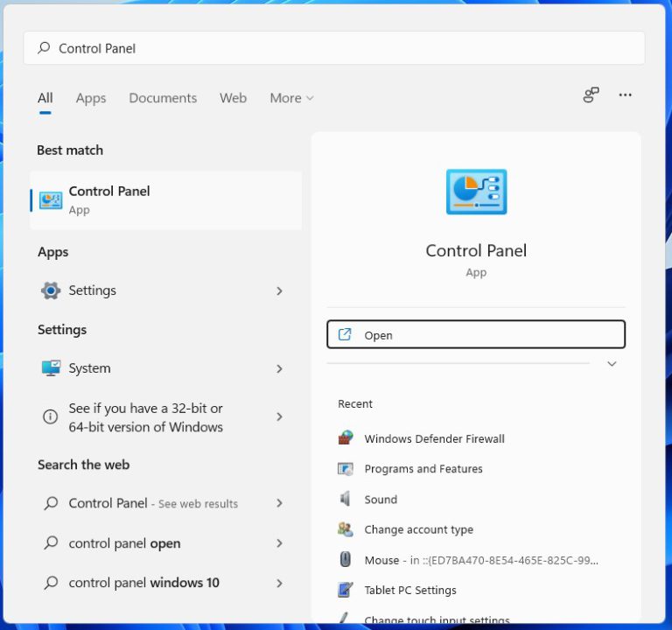Viewport: 672px width, 630px height.
Task: Click the search across devices icon
Action: click(591, 95)
